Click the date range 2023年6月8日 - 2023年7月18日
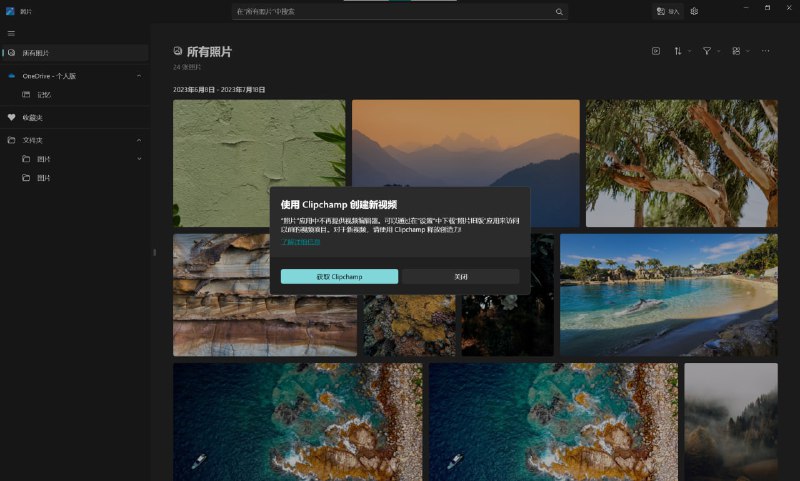800x481 pixels. pyautogui.click(x=219, y=90)
